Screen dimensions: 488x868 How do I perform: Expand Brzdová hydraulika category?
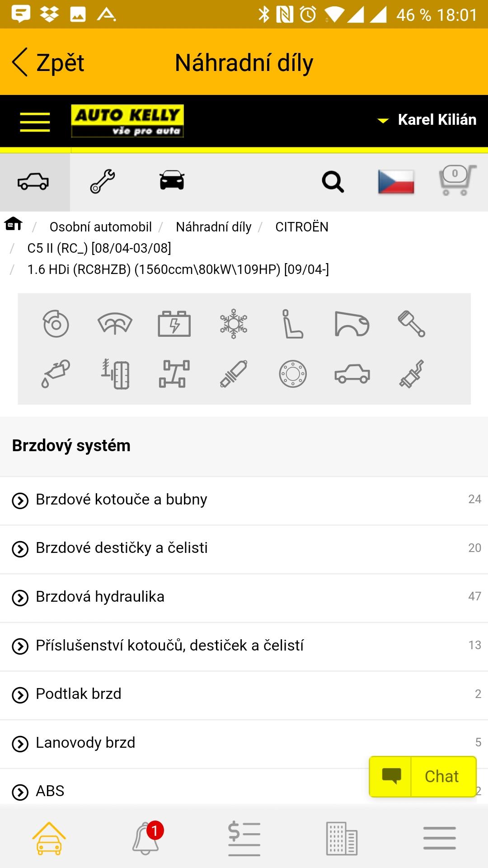pyautogui.click(x=244, y=598)
